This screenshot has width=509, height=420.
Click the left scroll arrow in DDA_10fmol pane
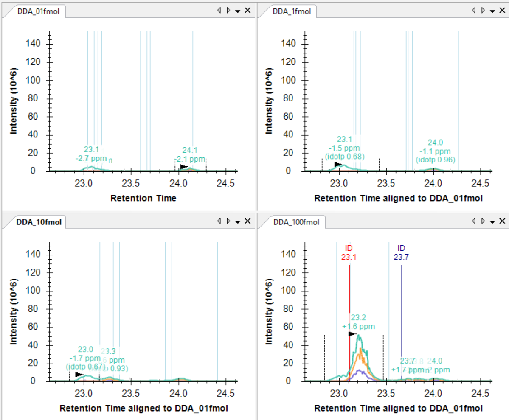pos(219,221)
